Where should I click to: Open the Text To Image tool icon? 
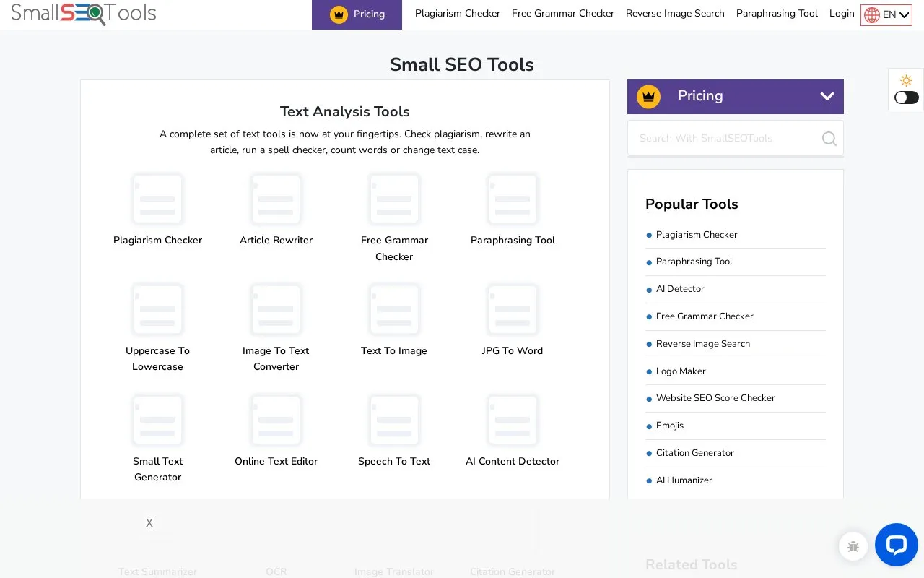coord(394,310)
